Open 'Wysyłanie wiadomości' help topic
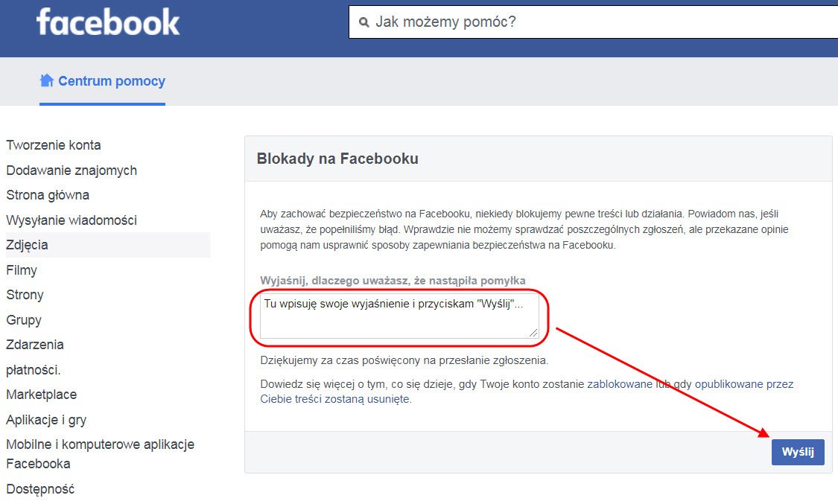The image size is (838, 504). (x=72, y=220)
